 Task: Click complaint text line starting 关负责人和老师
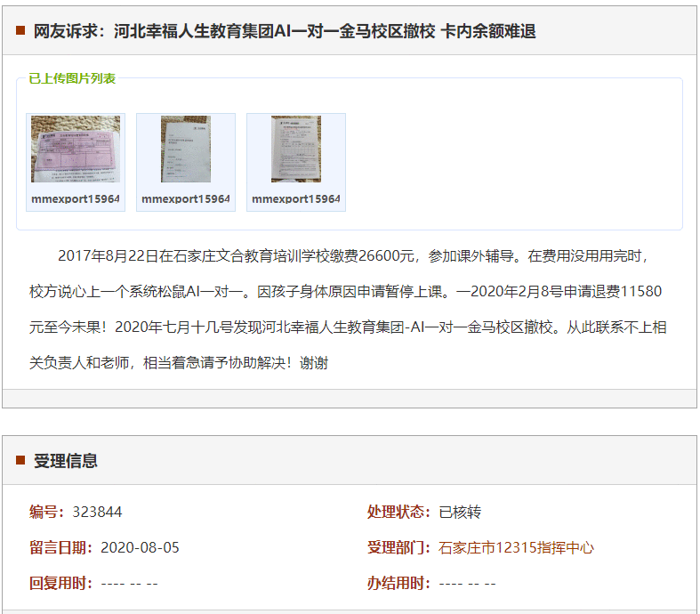click(x=179, y=363)
